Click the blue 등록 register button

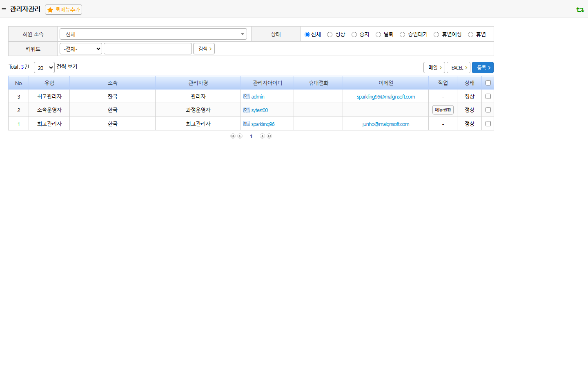pyautogui.click(x=483, y=67)
